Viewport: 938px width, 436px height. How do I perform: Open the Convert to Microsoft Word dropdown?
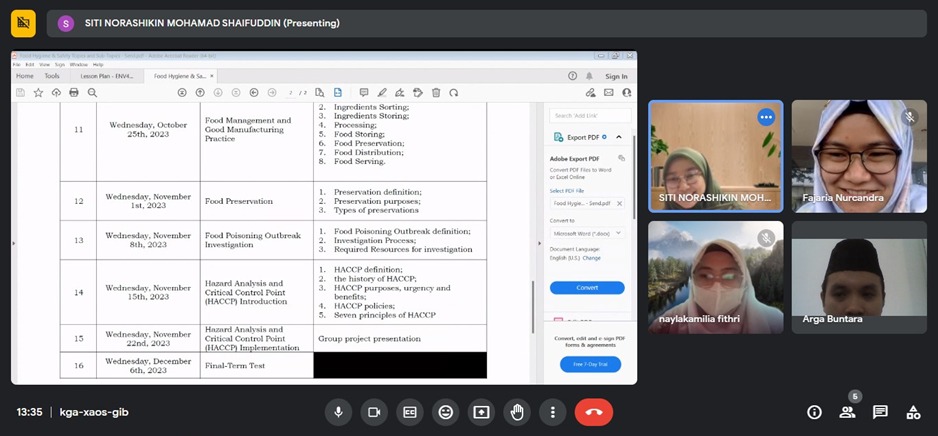pyautogui.click(x=587, y=233)
